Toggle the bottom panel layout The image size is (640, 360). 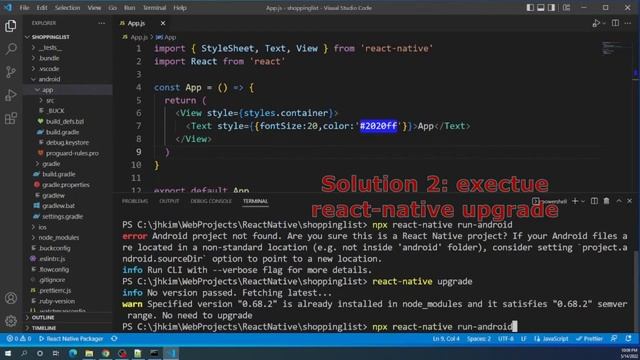tap(540, 7)
